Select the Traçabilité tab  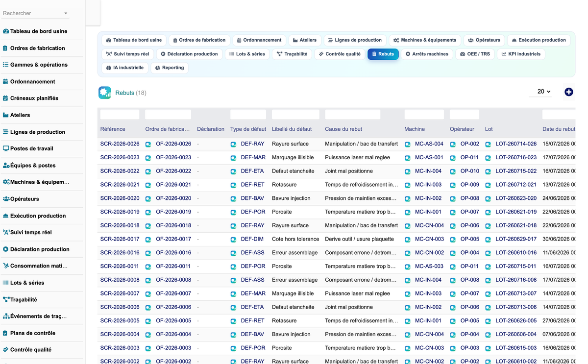point(292,54)
